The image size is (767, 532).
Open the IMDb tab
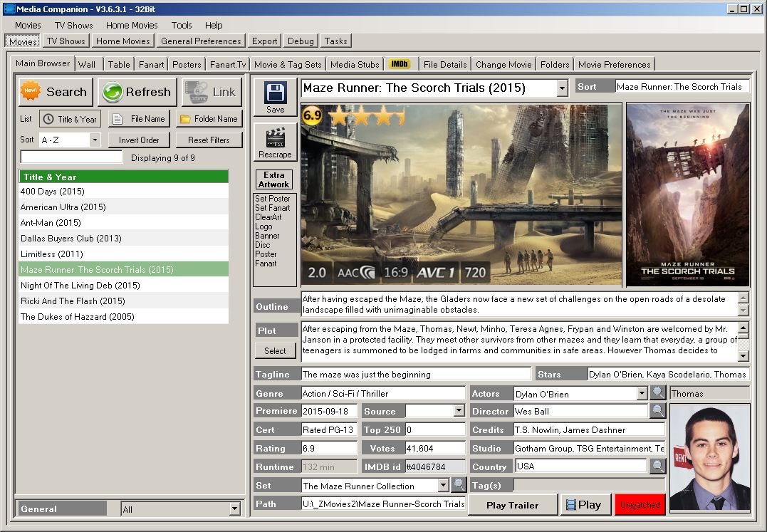click(400, 64)
